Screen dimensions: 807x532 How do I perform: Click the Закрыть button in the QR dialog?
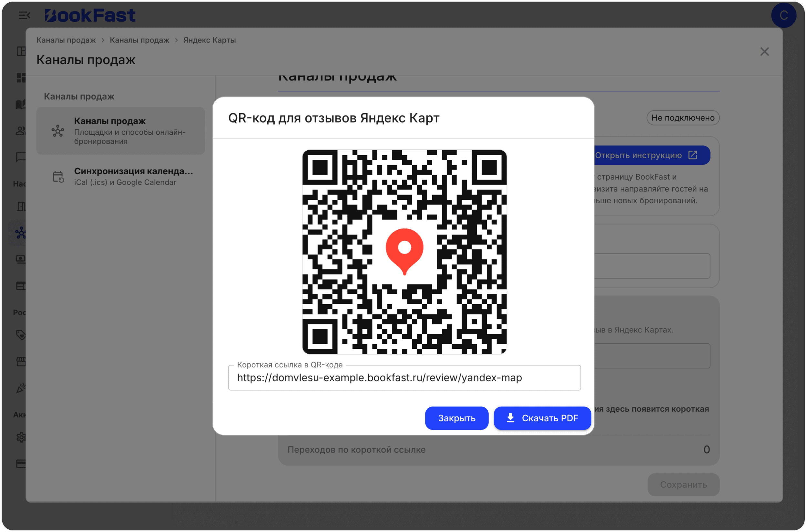pyautogui.click(x=457, y=418)
